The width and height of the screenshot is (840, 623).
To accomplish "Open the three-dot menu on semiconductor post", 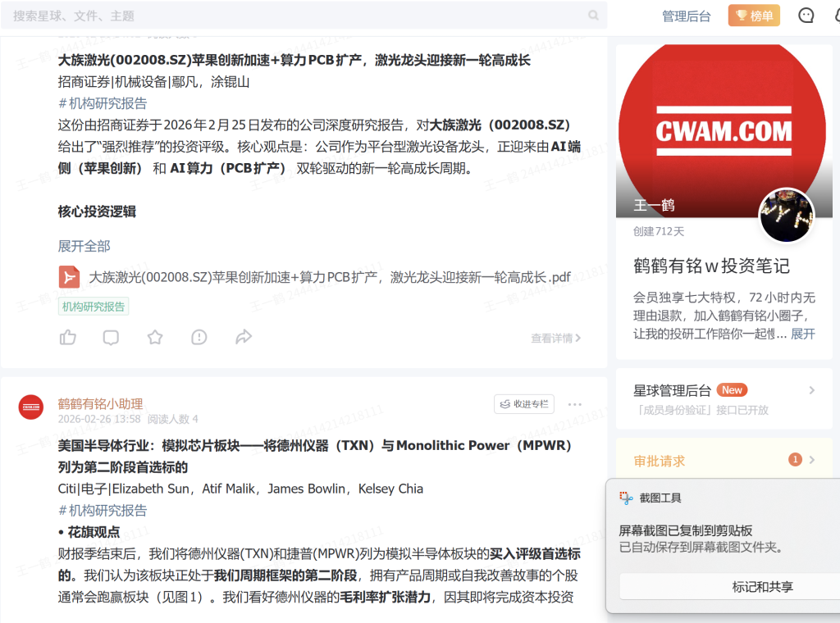I will pyautogui.click(x=574, y=404).
